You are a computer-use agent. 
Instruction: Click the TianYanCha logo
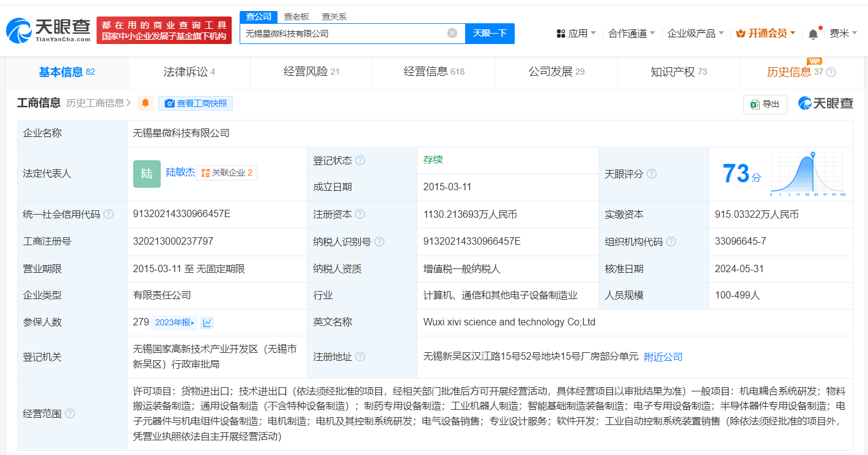[49, 30]
